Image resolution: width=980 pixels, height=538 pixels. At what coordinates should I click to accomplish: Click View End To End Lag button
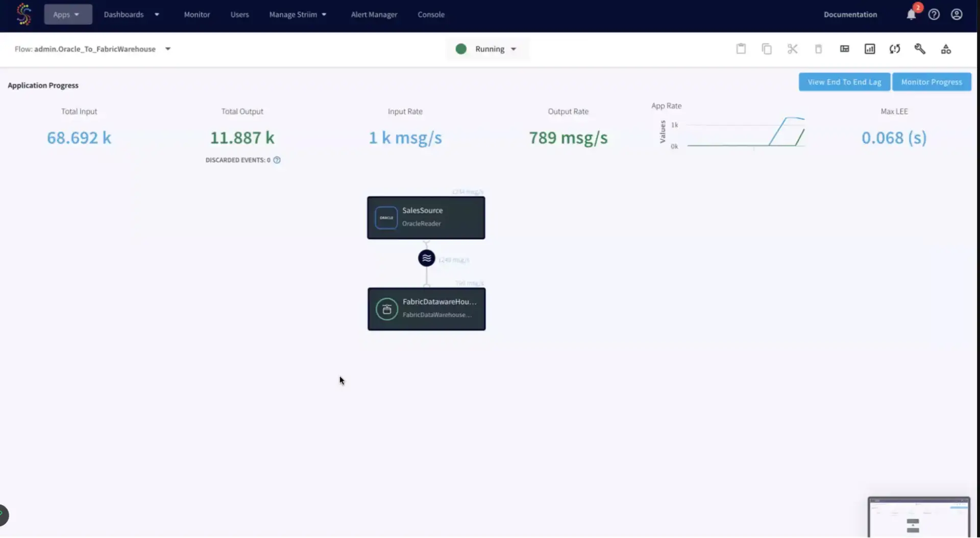coord(844,82)
